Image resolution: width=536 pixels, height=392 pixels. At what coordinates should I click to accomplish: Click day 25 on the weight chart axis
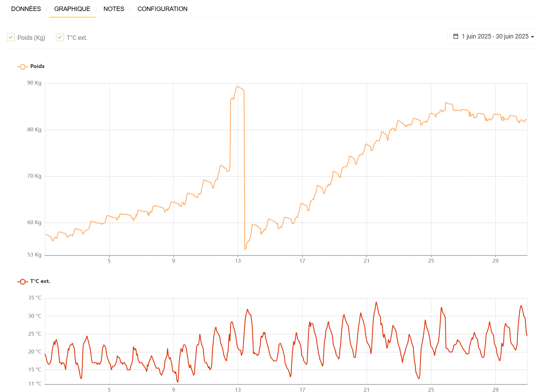tap(431, 261)
